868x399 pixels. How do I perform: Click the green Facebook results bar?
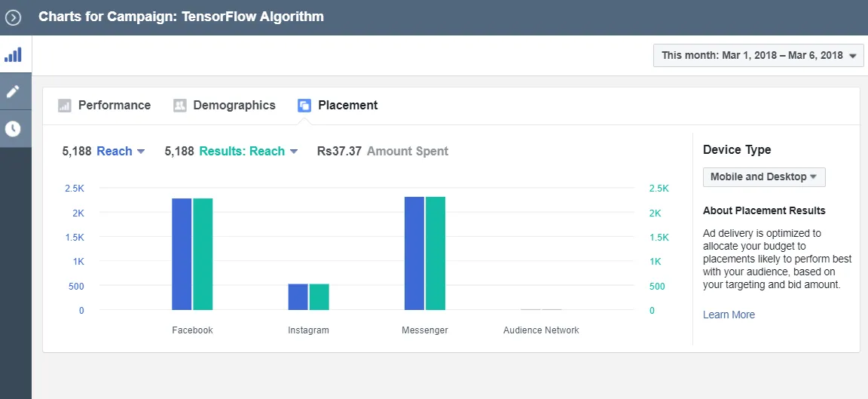[x=203, y=254]
